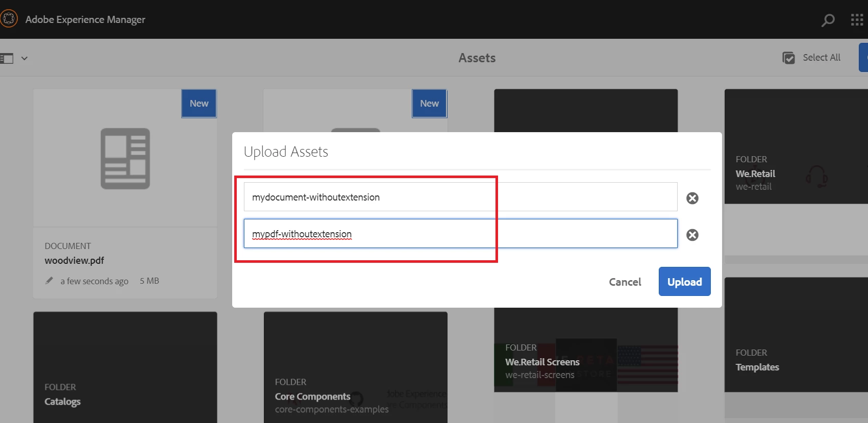Viewport: 868px width, 423px height.
Task: Expand the rail view dropdown chevron
Action: [24, 58]
